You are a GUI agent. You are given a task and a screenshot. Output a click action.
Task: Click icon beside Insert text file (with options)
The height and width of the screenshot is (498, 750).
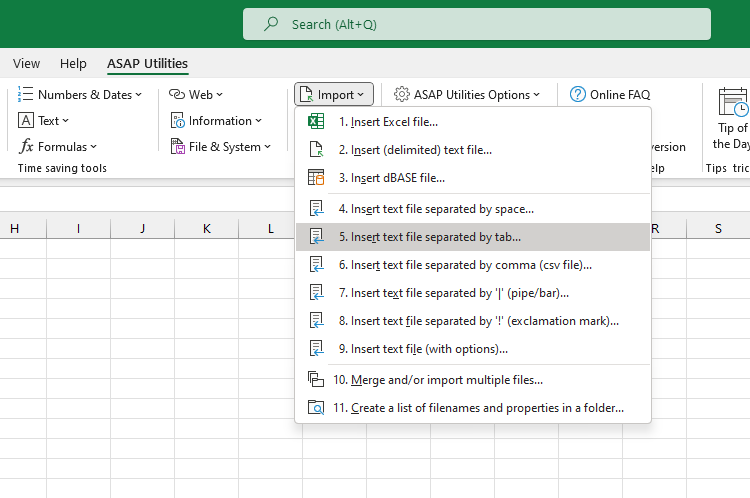pyautogui.click(x=316, y=348)
